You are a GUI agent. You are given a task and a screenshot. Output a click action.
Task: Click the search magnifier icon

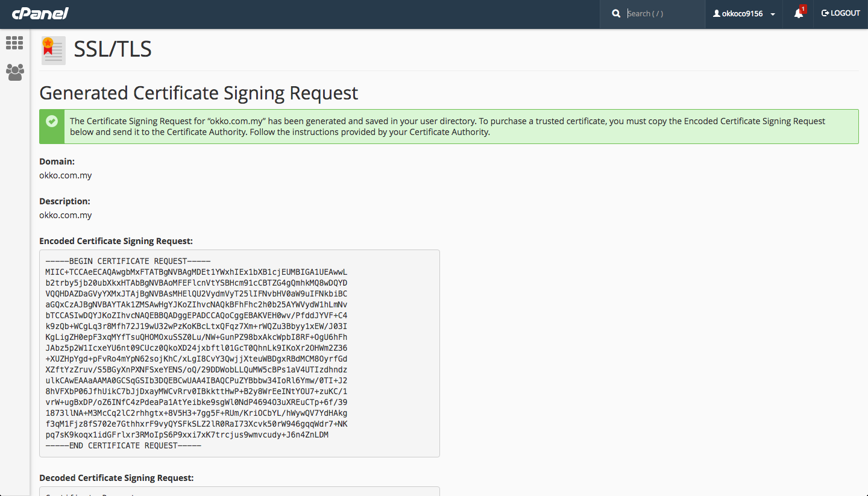tap(615, 13)
